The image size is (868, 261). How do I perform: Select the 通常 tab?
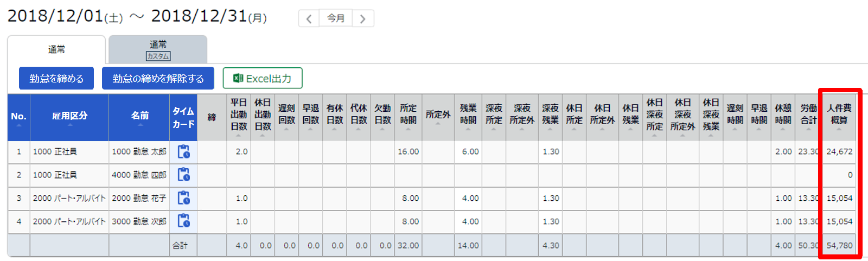pyautogui.click(x=56, y=49)
